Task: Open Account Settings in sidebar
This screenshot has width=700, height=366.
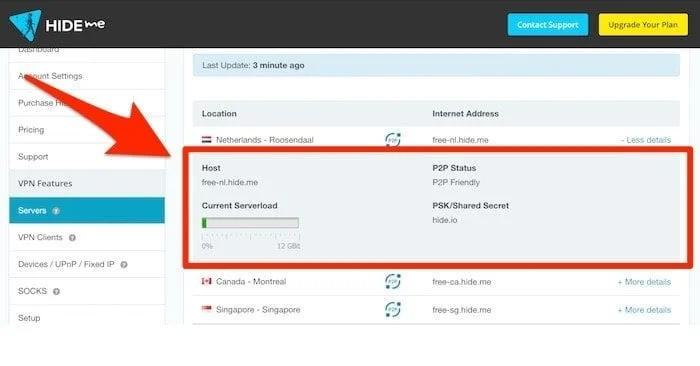Action: 87,76
